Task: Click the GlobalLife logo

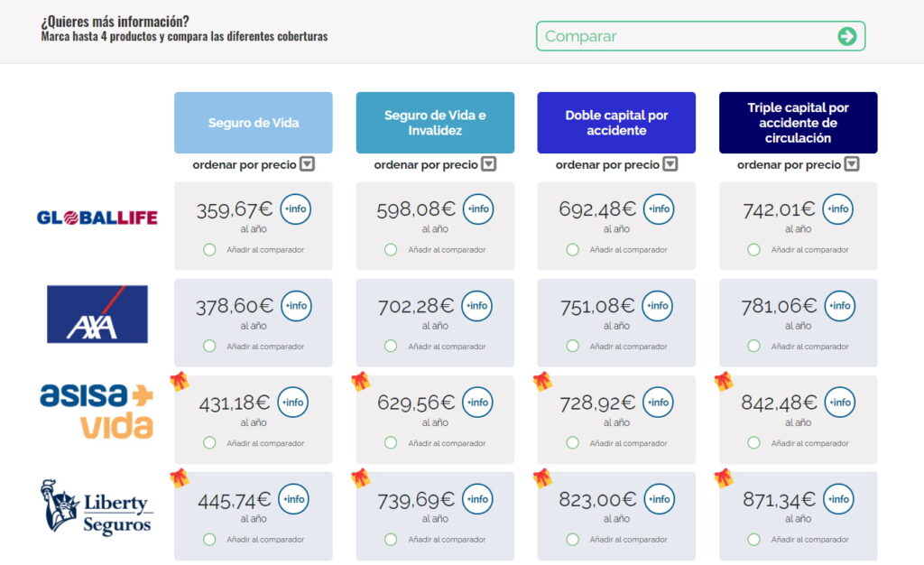Action: point(97,218)
